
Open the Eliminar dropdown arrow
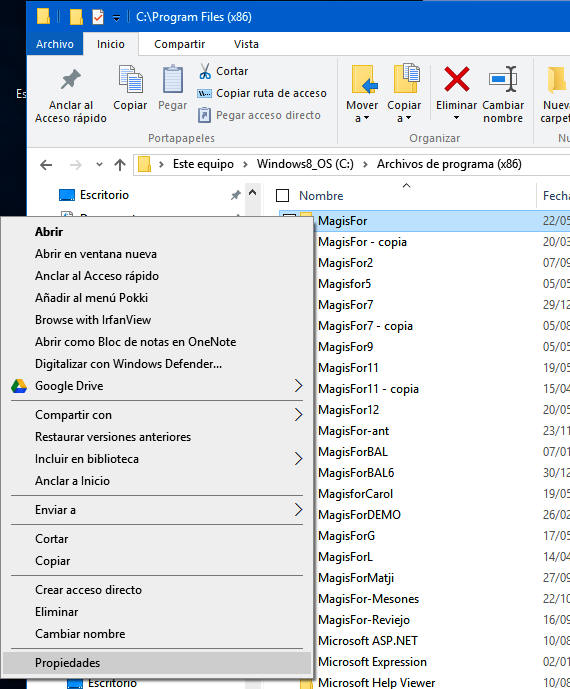(456, 118)
